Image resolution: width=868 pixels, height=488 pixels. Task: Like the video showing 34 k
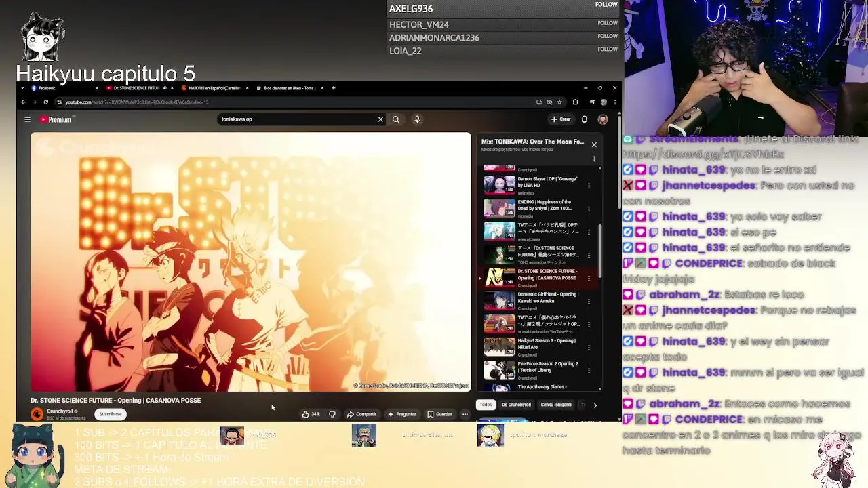pos(311,414)
